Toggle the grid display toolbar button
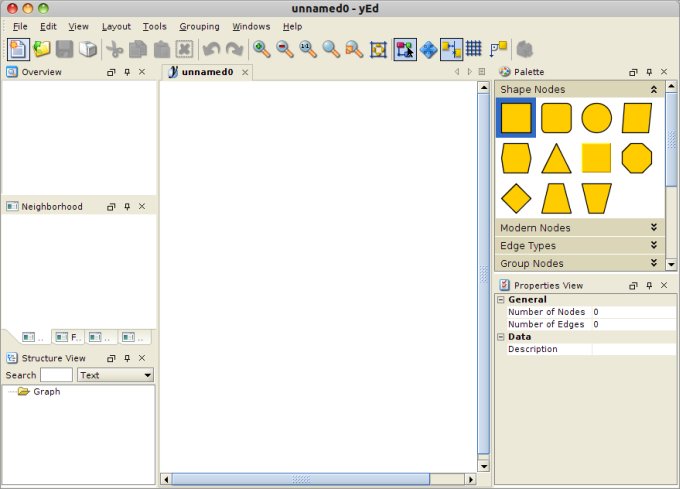The height and width of the screenshot is (489, 680). coord(474,49)
